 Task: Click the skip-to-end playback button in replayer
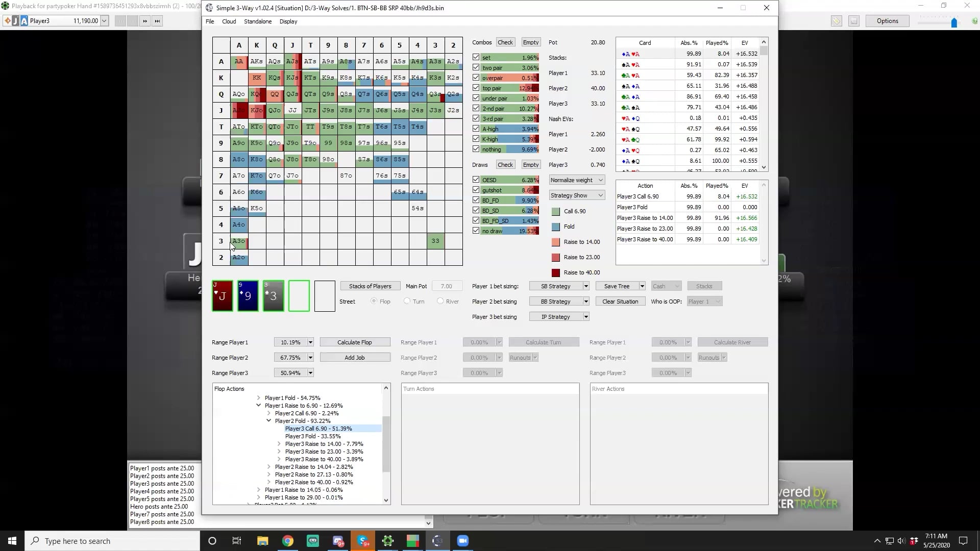point(157,21)
